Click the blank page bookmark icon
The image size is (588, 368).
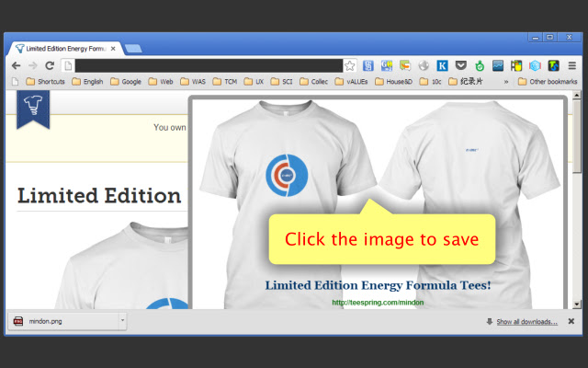[15, 82]
